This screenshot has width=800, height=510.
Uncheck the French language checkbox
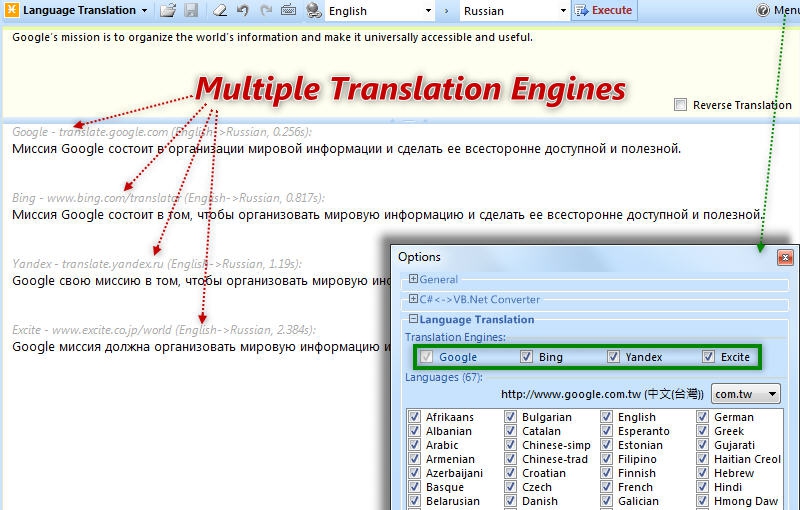606,487
